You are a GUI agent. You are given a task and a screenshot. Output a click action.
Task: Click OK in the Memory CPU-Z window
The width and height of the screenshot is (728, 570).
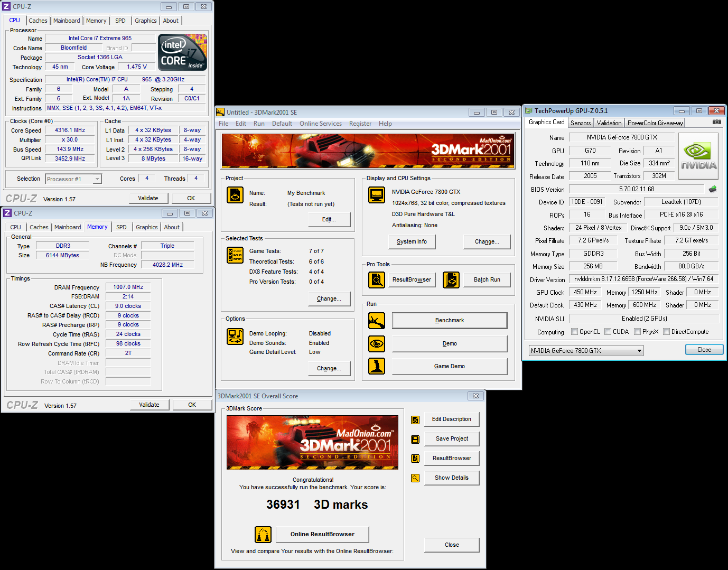pos(192,405)
